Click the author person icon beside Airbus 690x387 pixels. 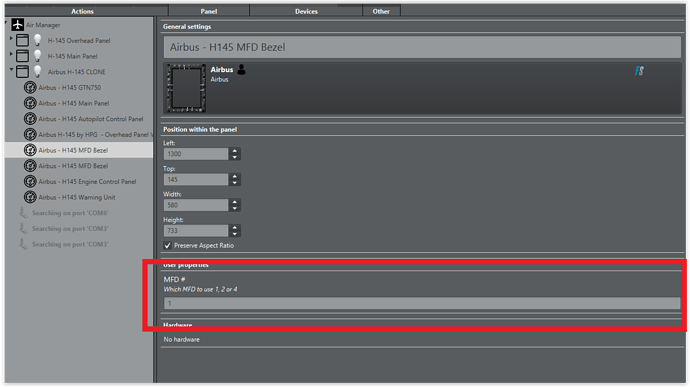tap(242, 69)
